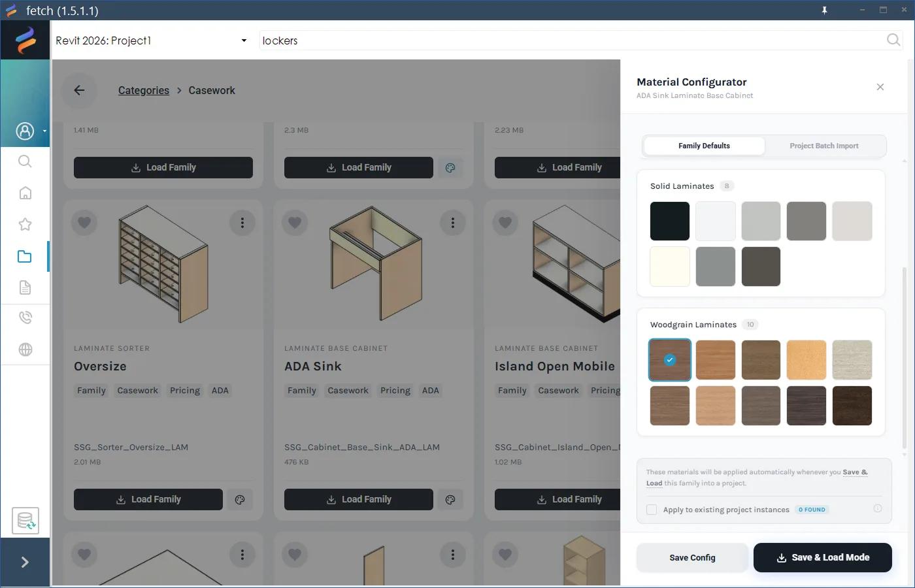Screen dimensions: 915x588
Task: Favorite the Island Open Mobile card
Action: tap(505, 223)
